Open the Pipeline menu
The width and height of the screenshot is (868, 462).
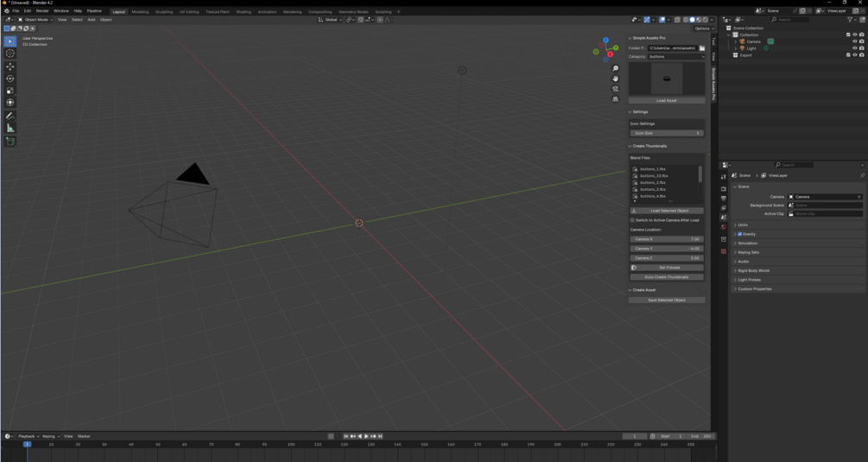click(94, 11)
